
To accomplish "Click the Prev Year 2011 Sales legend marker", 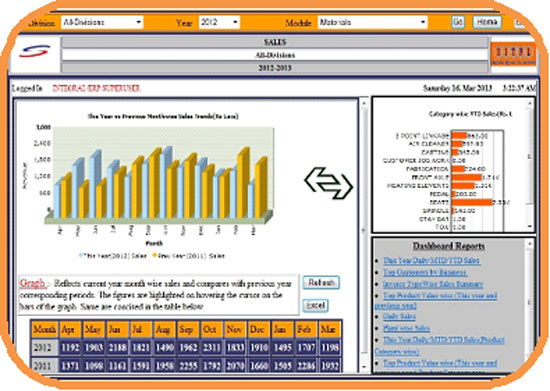I will (x=154, y=256).
